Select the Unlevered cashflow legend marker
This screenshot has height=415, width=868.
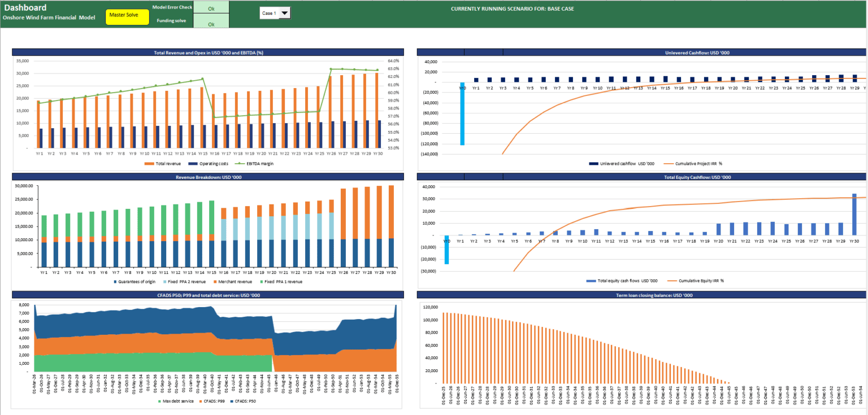(593, 164)
